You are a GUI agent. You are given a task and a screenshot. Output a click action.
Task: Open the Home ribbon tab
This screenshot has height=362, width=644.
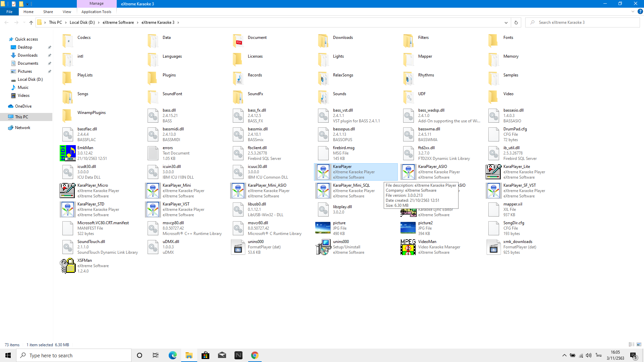pyautogui.click(x=29, y=12)
